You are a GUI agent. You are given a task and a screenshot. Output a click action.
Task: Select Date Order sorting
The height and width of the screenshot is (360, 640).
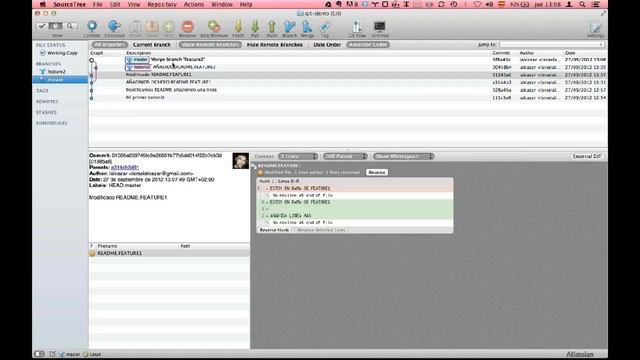pos(327,44)
